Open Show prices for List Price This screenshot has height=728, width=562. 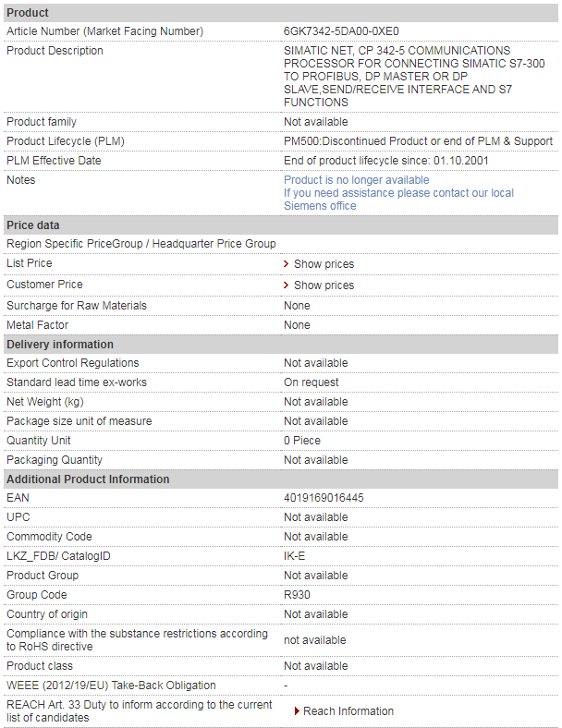(324, 263)
